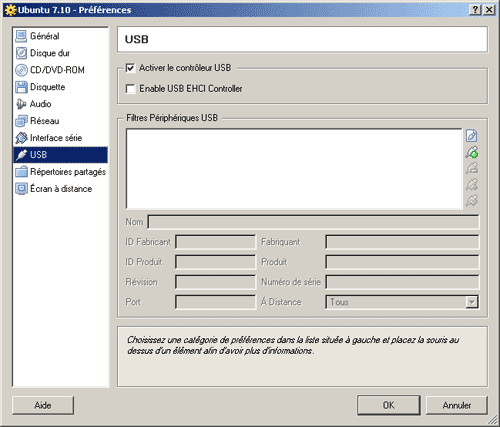Click the Audio speaker icon
This screenshot has height=427, width=500.
point(21,104)
